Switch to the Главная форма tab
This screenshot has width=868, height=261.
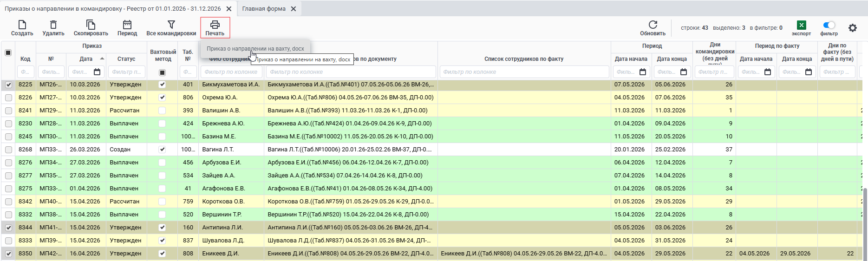tap(264, 9)
